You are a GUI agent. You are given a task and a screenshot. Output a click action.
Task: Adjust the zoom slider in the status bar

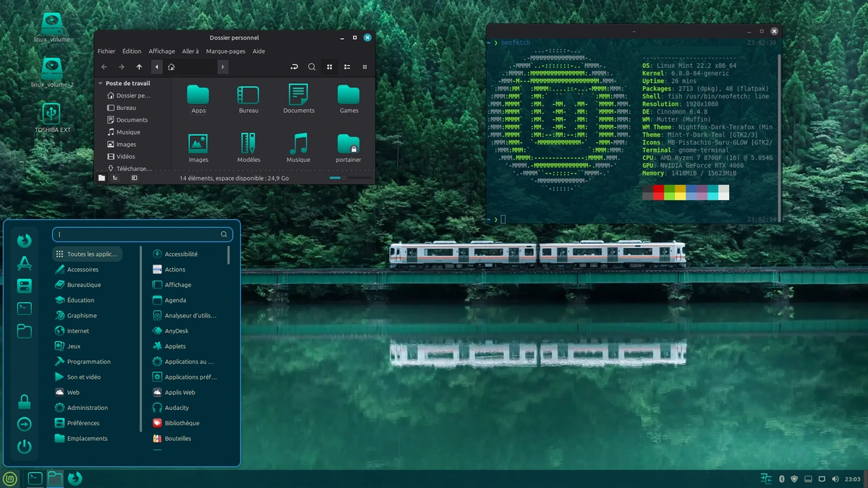[344, 177]
